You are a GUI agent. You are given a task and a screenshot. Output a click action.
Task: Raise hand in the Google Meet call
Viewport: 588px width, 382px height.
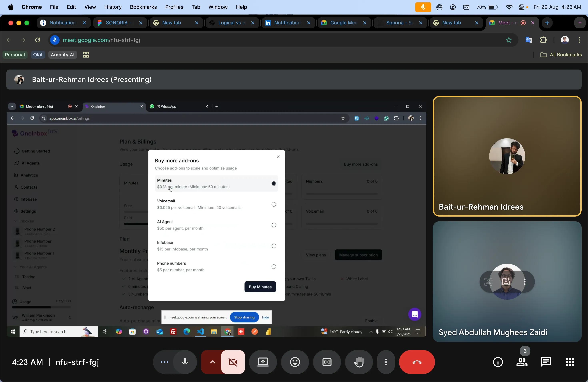[359, 362]
